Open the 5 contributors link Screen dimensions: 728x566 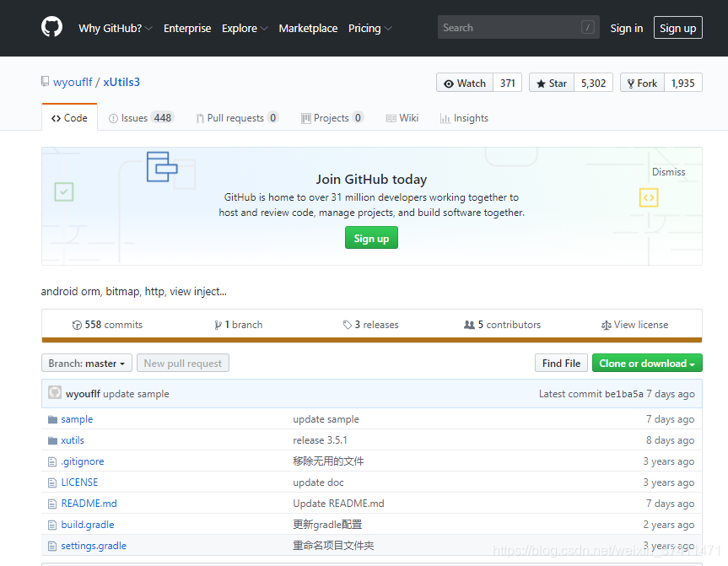(503, 325)
